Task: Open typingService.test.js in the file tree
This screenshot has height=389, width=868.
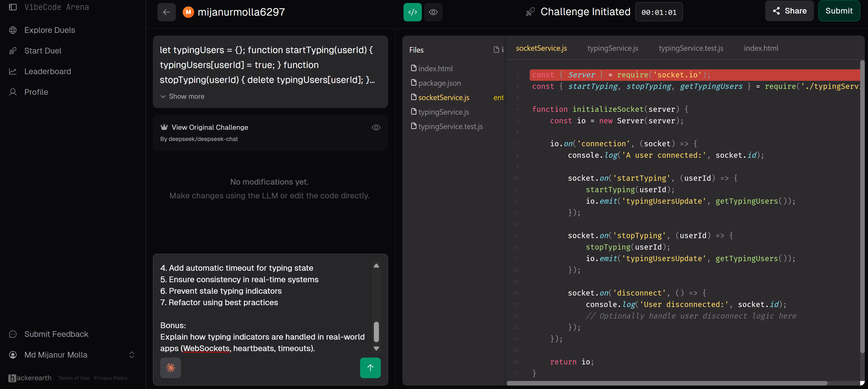Action: tap(451, 126)
